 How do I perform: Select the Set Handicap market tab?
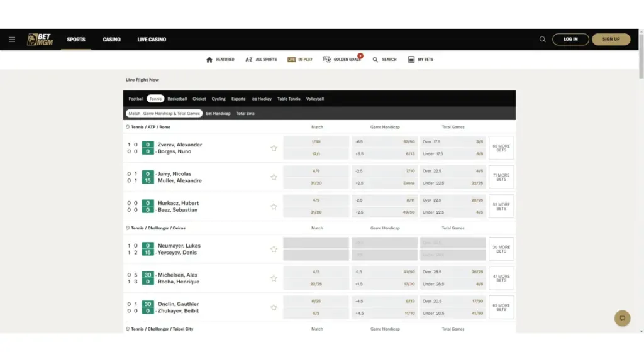coord(218,114)
